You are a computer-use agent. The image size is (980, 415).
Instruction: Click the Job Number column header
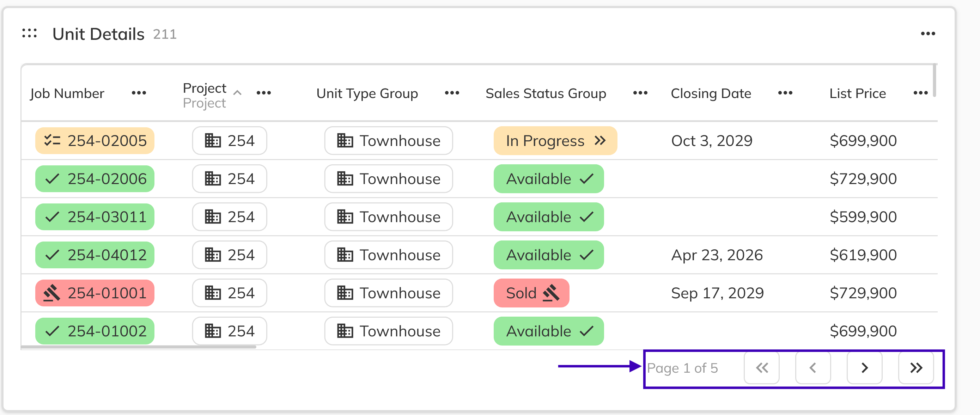tap(67, 93)
